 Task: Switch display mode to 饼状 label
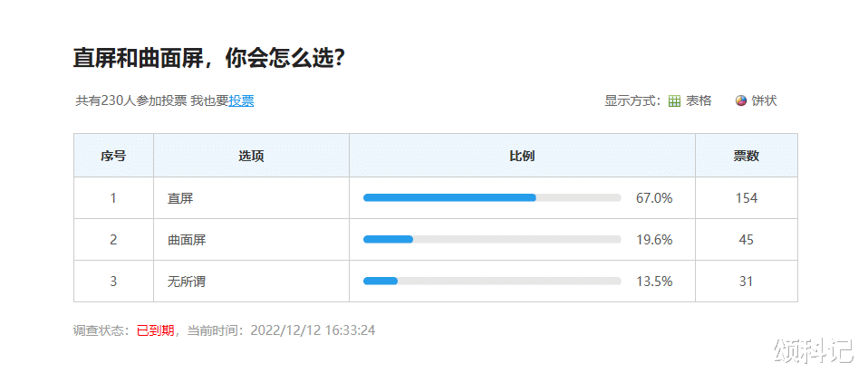(x=765, y=101)
